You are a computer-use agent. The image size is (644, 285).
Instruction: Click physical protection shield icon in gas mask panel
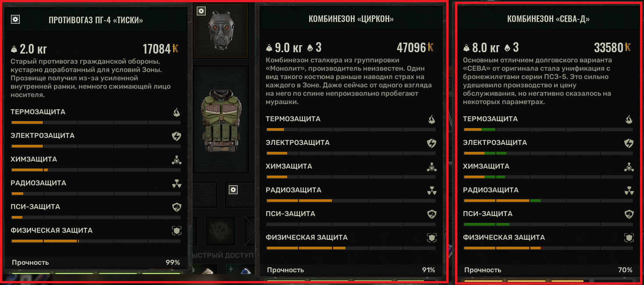pyautogui.click(x=176, y=231)
